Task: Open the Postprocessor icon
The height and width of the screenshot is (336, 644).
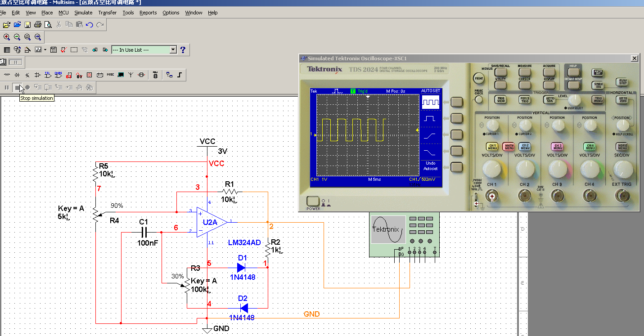Action: (53, 49)
